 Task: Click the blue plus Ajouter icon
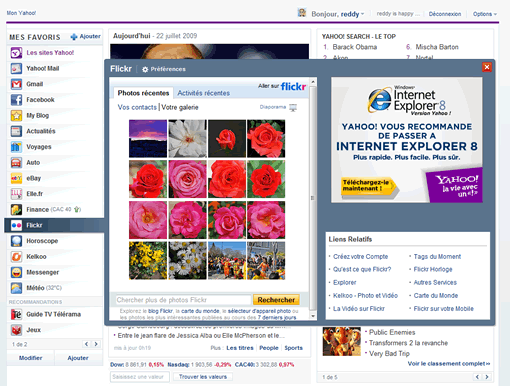tap(74, 37)
